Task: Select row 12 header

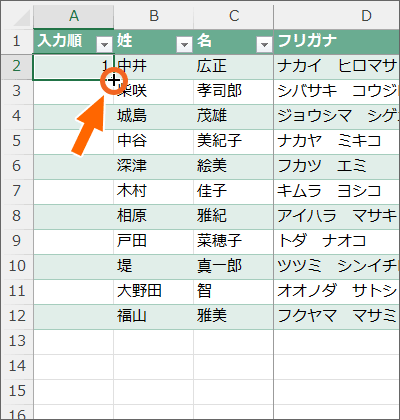Action: tap(17, 316)
